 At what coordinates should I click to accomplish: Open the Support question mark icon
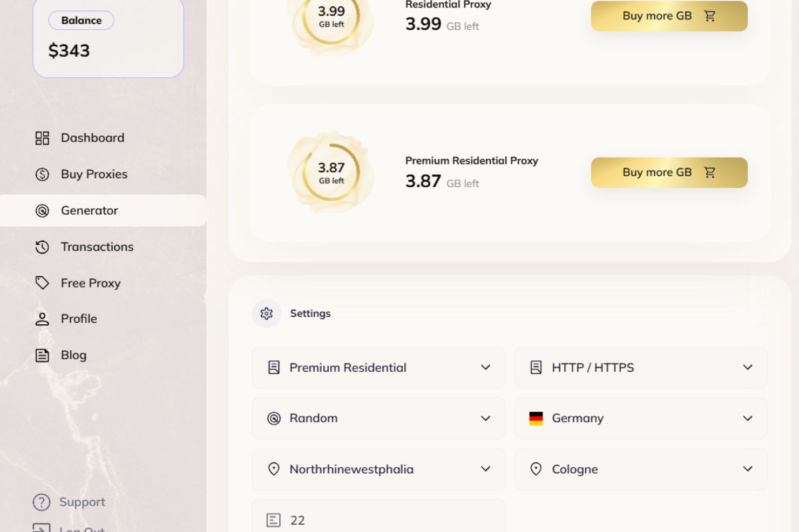(42, 502)
